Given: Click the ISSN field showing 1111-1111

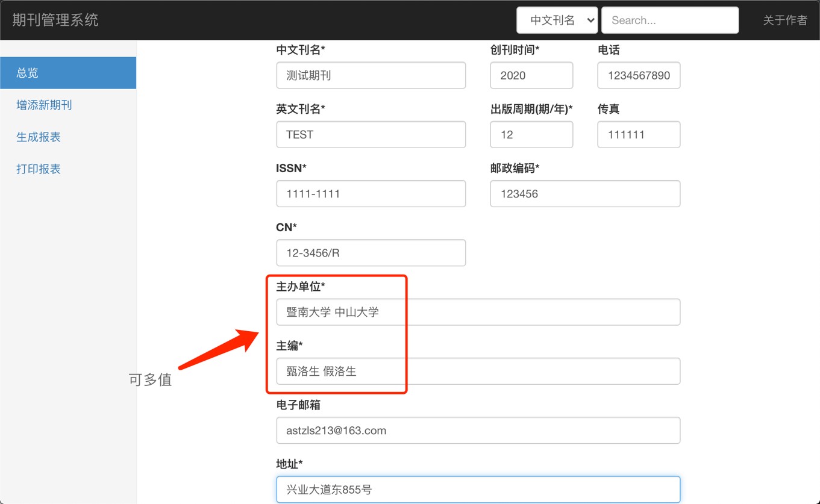Looking at the screenshot, I should coord(371,194).
